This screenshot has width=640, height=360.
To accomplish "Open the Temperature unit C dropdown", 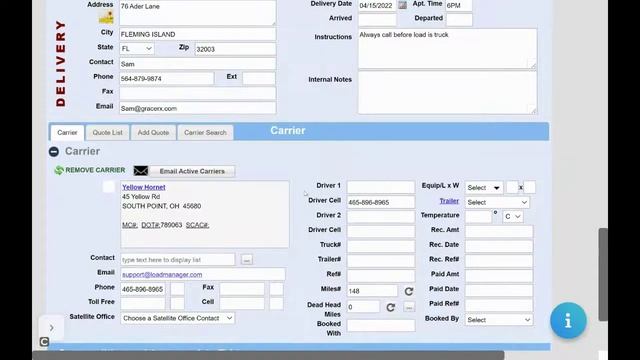I will pos(513,216).
